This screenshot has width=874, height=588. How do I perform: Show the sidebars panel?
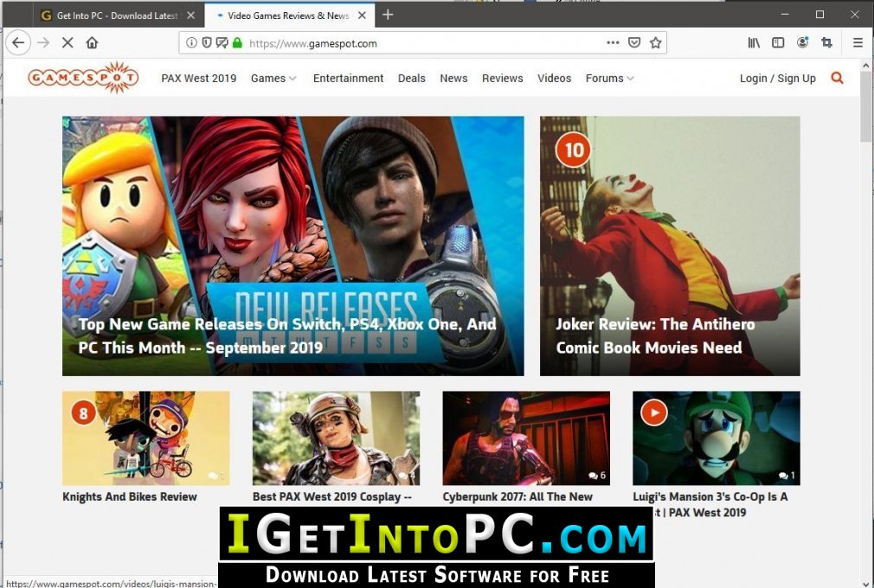pyautogui.click(x=778, y=43)
